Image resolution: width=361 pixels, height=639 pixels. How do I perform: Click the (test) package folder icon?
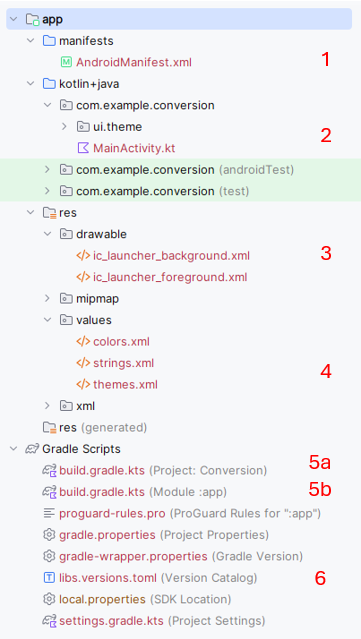[66, 191]
